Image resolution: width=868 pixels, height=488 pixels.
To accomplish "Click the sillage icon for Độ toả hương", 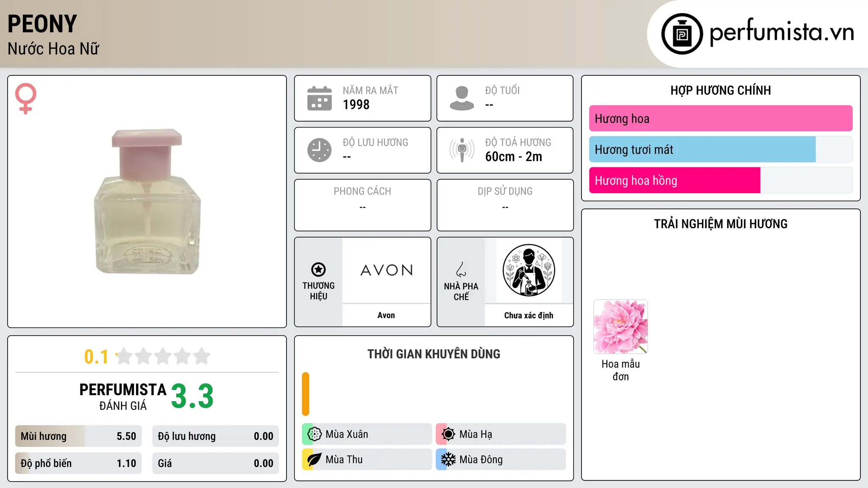I will click(462, 150).
